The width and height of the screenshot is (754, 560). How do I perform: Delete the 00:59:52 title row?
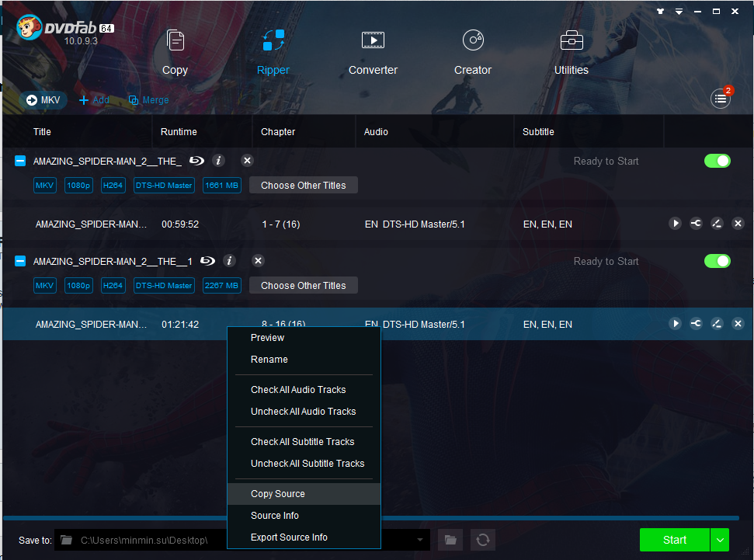(x=738, y=224)
